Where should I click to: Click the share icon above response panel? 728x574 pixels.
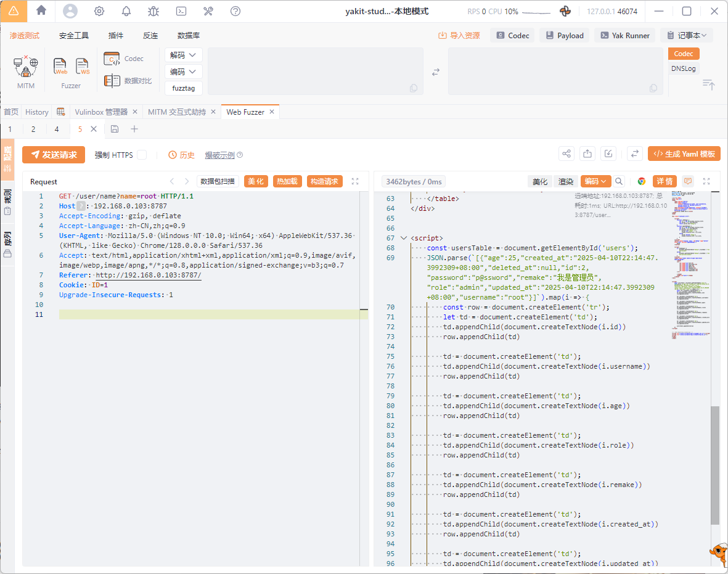(566, 154)
